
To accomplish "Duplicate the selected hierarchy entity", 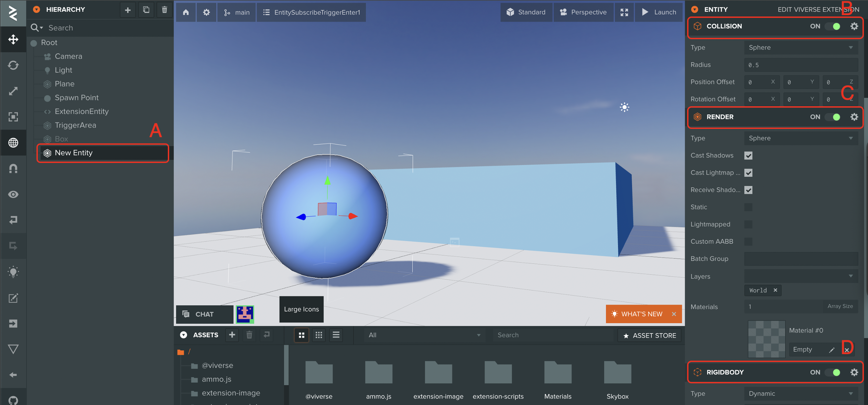I will point(146,10).
